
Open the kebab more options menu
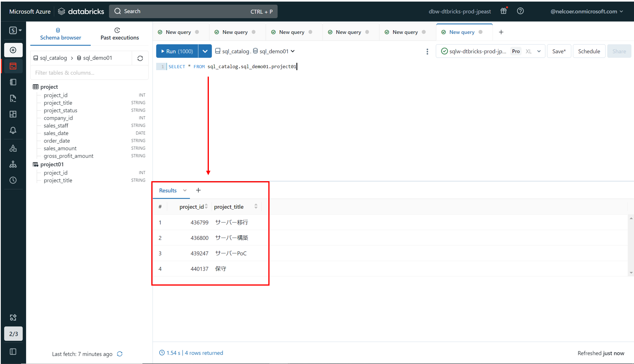coord(427,52)
